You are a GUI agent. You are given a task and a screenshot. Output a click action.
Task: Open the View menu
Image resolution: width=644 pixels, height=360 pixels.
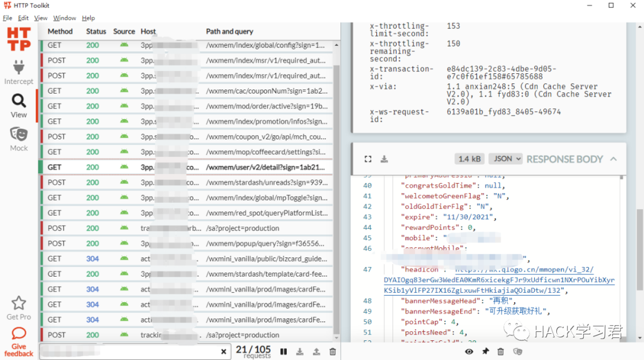41,18
